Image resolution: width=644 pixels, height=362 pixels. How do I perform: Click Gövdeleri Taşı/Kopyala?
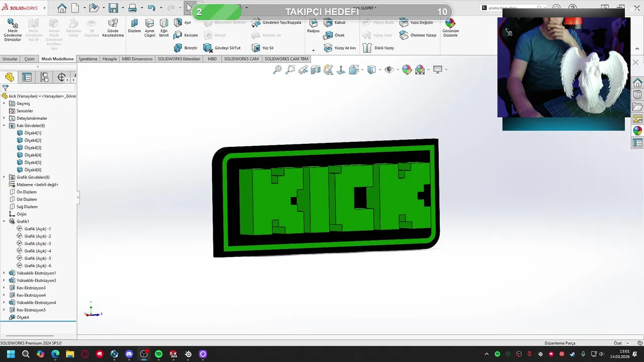click(276, 23)
